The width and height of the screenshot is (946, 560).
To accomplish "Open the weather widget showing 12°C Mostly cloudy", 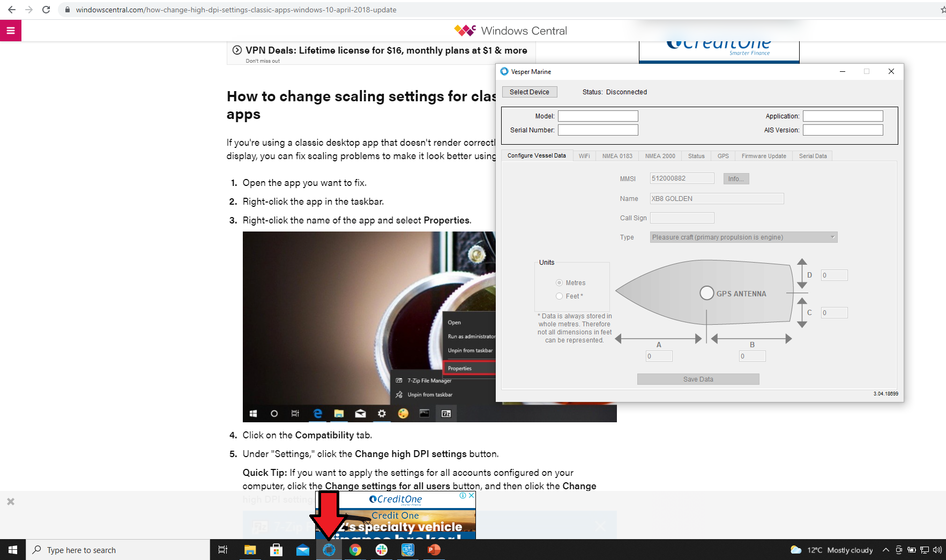I will coord(831,550).
